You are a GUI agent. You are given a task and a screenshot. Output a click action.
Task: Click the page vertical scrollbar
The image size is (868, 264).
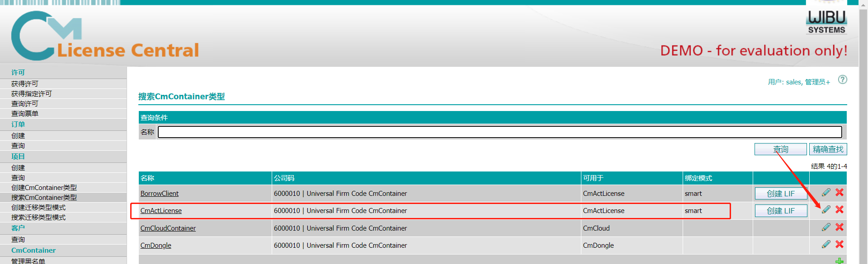pos(863,132)
